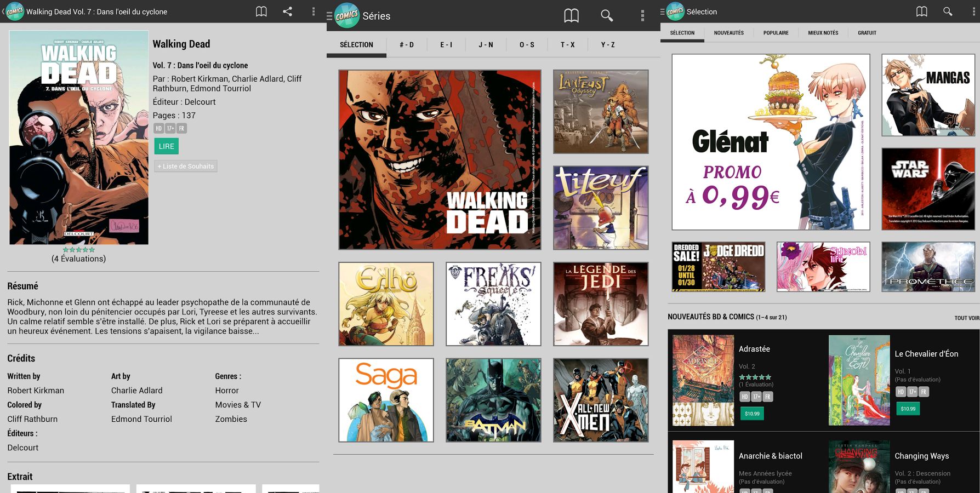Open Walking Dead series thumbnail
Image resolution: width=980 pixels, height=493 pixels.
pyautogui.click(x=440, y=159)
